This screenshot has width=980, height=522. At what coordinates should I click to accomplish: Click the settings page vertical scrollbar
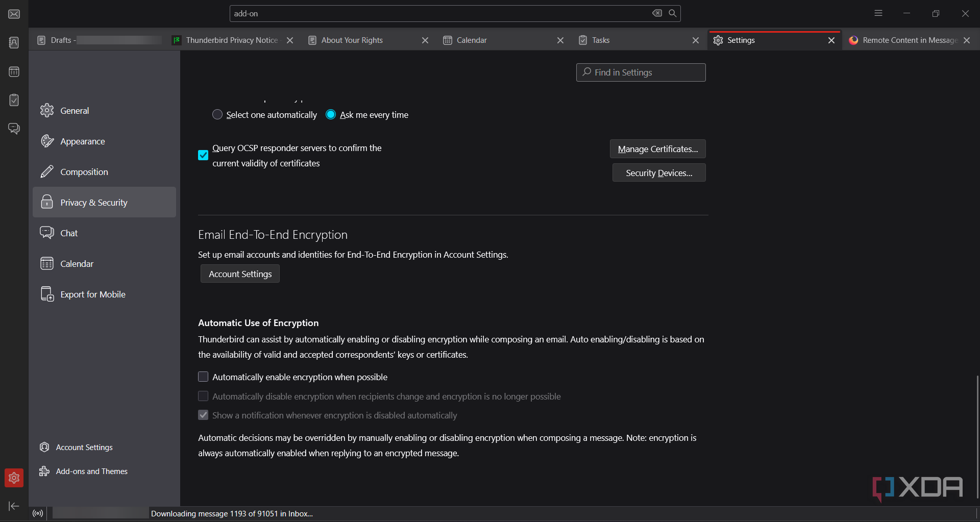pyautogui.click(x=977, y=436)
